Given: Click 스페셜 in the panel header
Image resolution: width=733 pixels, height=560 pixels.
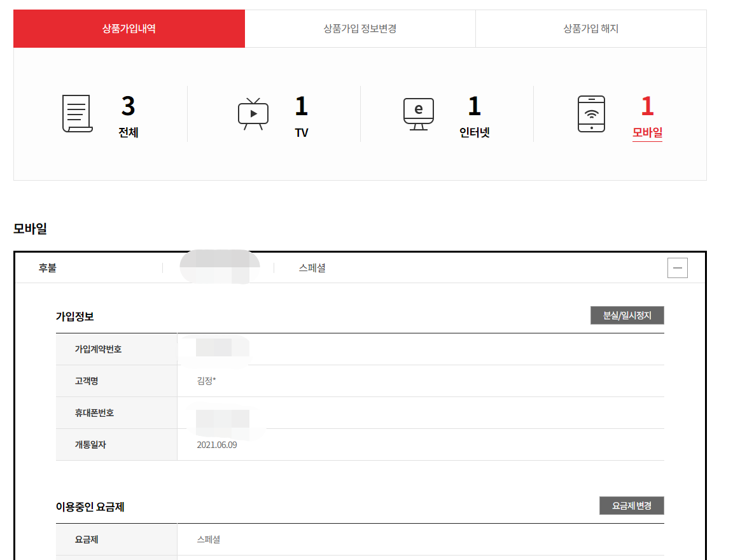Looking at the screenshot, I should [312, 268].
